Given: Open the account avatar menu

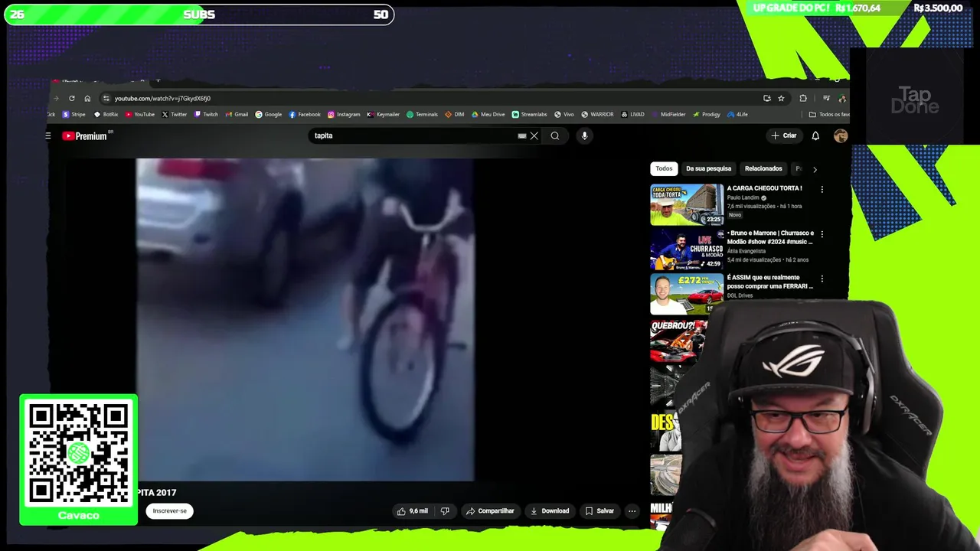Looking at the screenshot, I should (x=841, y=135).
